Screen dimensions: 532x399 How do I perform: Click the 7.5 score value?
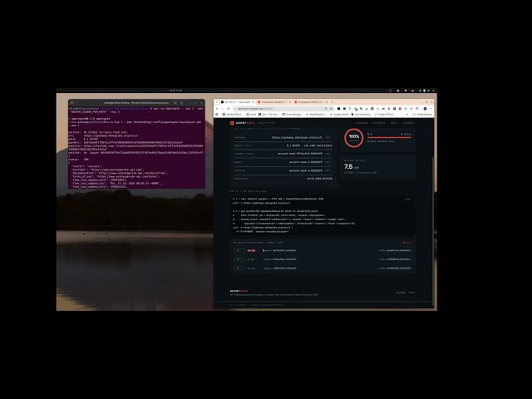[348, 166]
